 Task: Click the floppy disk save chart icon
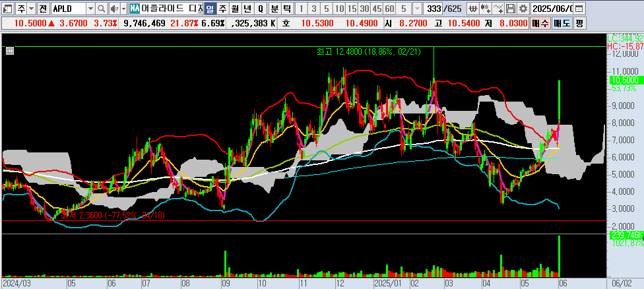511,8
